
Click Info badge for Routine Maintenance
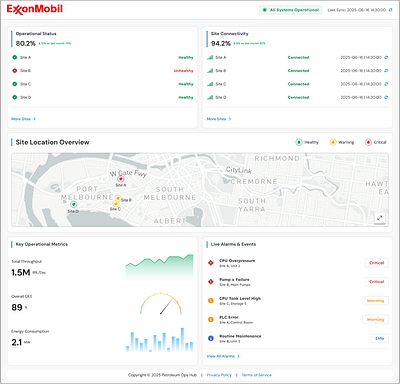click(x=380, y=338)
